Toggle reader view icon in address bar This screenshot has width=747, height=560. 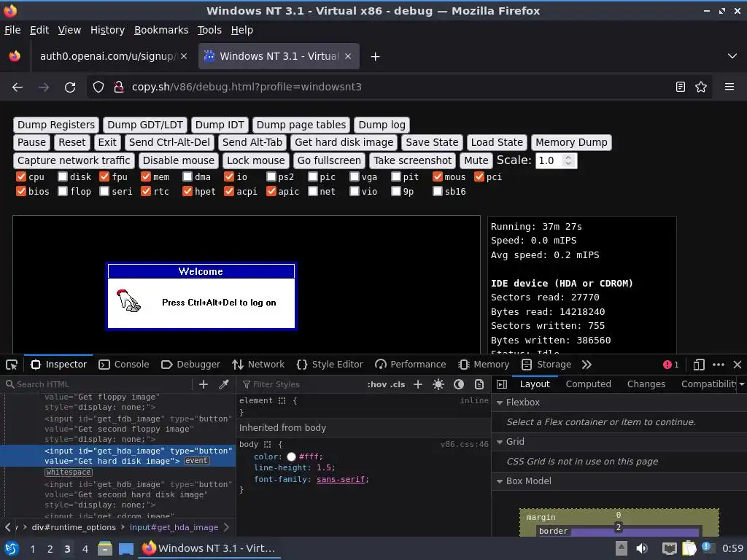click(681, 87)
